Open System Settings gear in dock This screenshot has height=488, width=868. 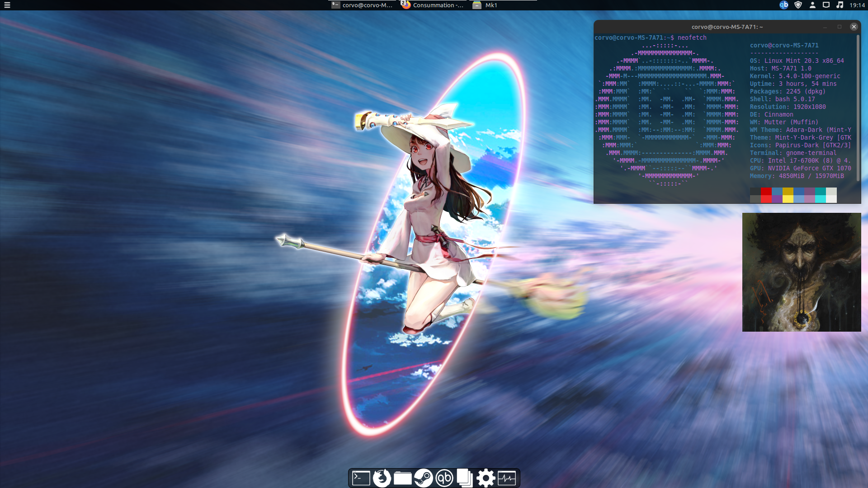tap(486, 478)
